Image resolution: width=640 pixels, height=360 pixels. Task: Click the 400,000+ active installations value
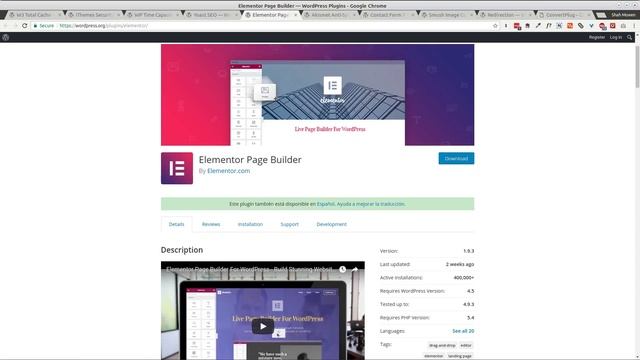point(464,278)
